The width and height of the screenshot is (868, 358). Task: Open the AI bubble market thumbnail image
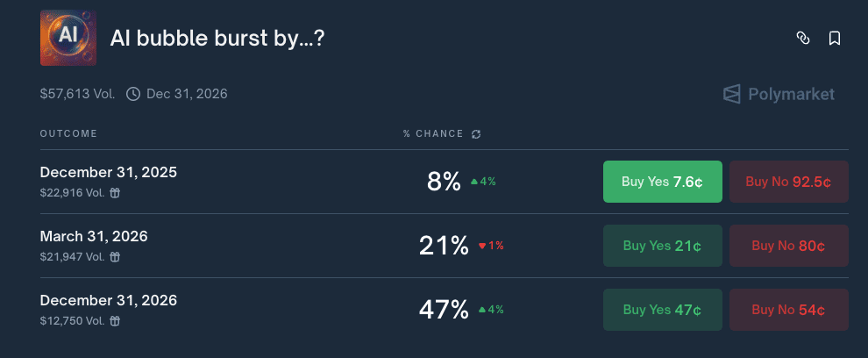pos(68,38)
